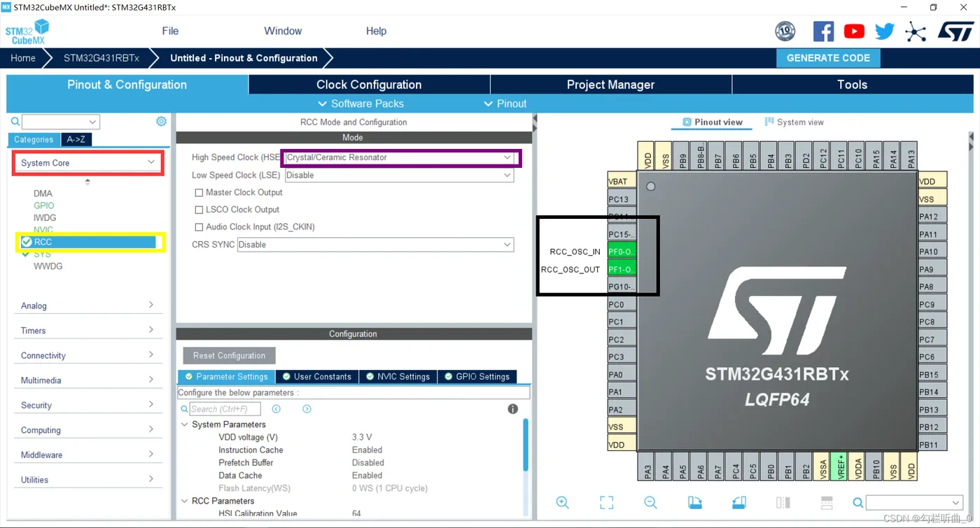Open the pin search dropdown
The image size is (980, 528).
tap(914, 503)
